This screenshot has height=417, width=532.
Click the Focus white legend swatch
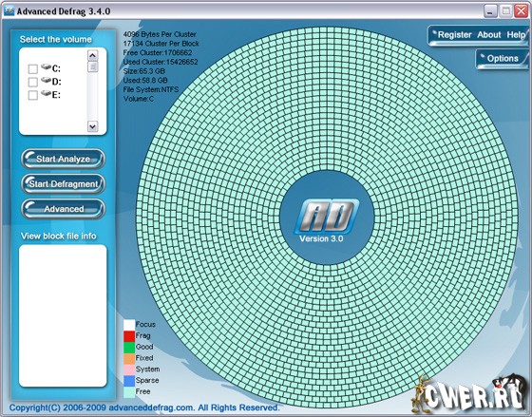(129, 325)
